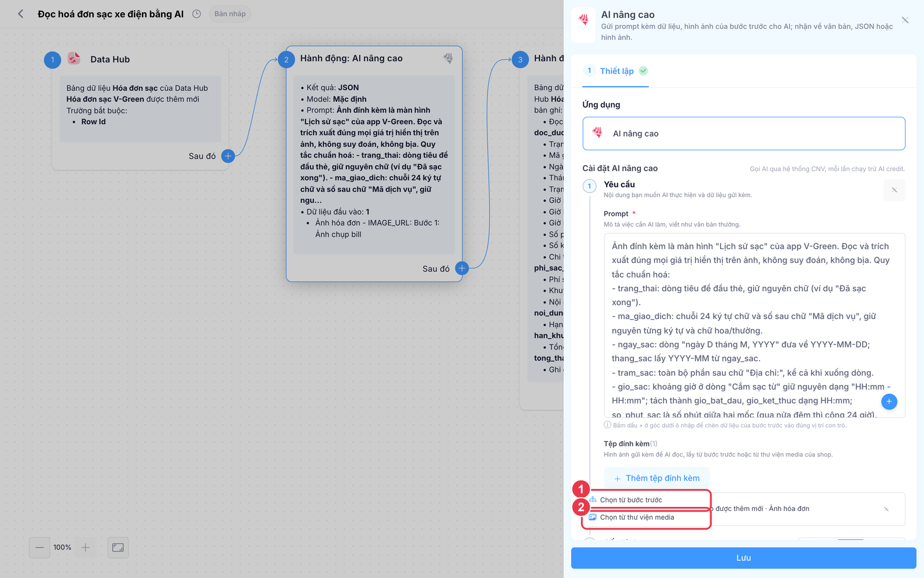Click inside the Prompt text area
This screenshot has height=578, width=924.
pos(754,325)
